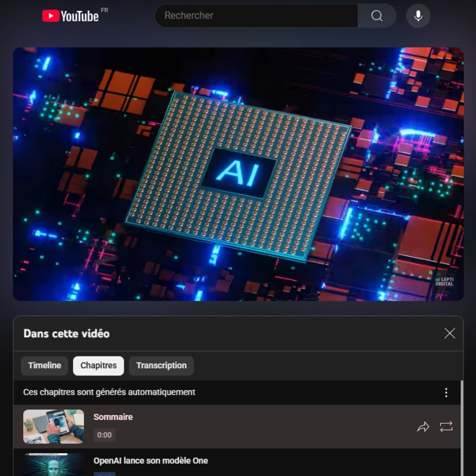
Task: Switch to the Timeline tab
Action: click(44, 365)
